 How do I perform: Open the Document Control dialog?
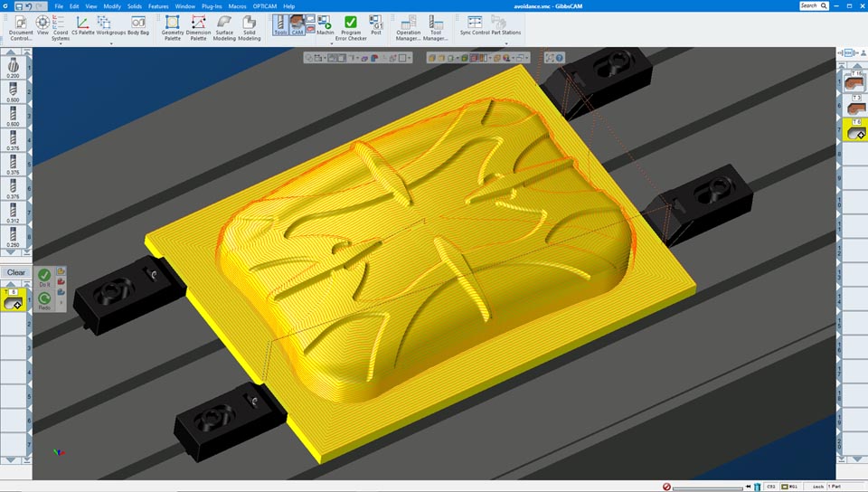[x=21, y=26]
